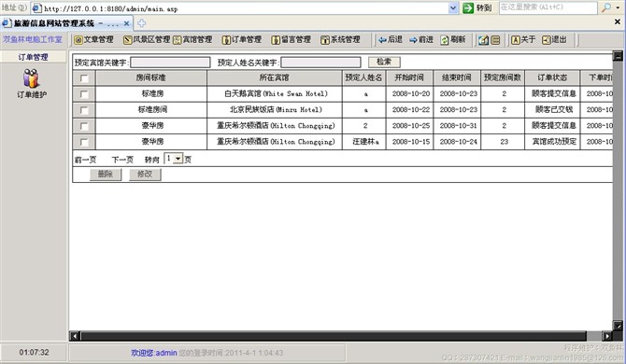Select the 订单管理 sidebar header
The height and width of the screenshot is (364, 626).
coord(33,57)
